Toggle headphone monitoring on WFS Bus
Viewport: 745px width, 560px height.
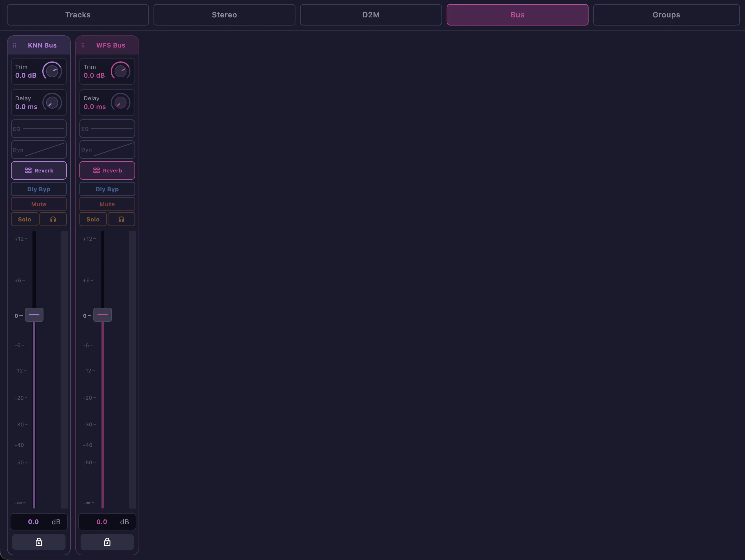pos(121,219)
